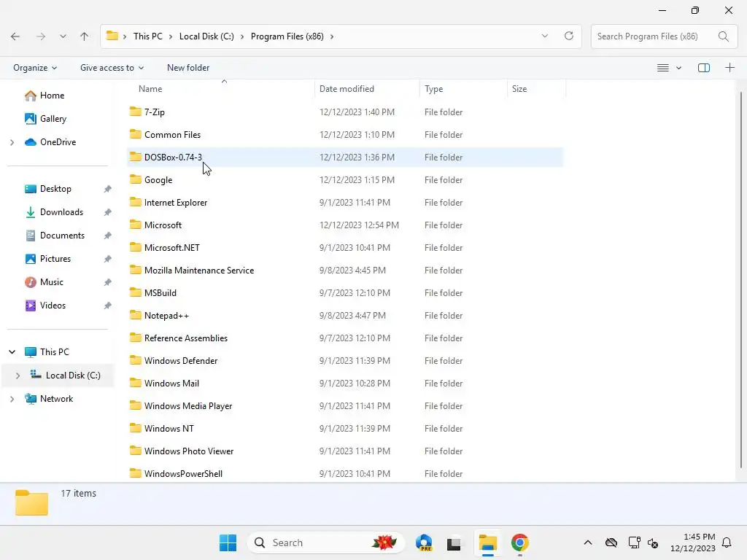Expand the address bar history dropdown
This screenshot has width=747, height=560.
click(x=544, y=36)
